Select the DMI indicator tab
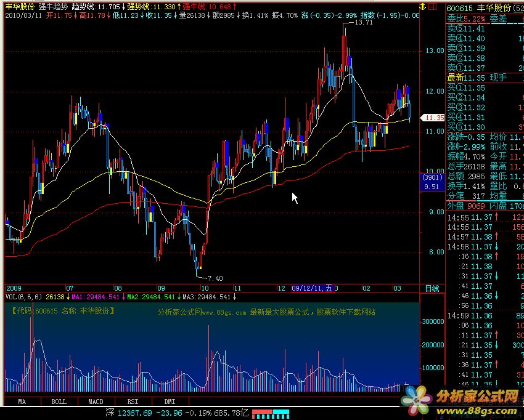524x420 pixels. coord(169,402)
